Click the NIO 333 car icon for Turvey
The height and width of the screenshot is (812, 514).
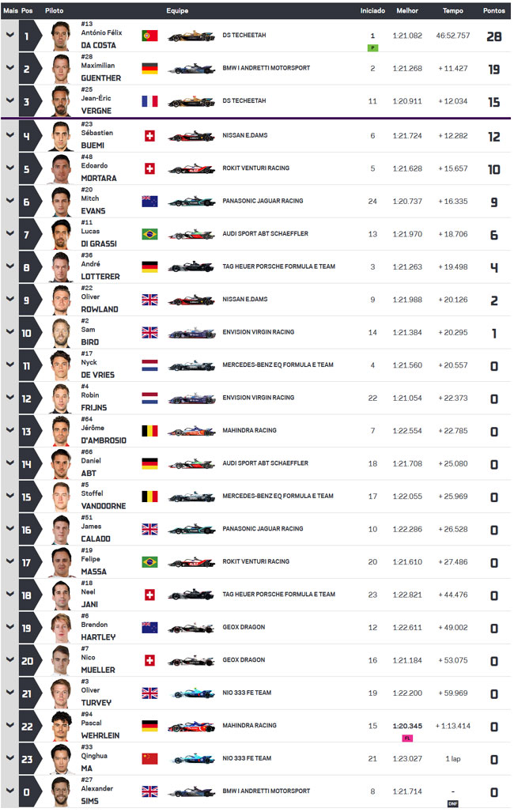(191, 693)
